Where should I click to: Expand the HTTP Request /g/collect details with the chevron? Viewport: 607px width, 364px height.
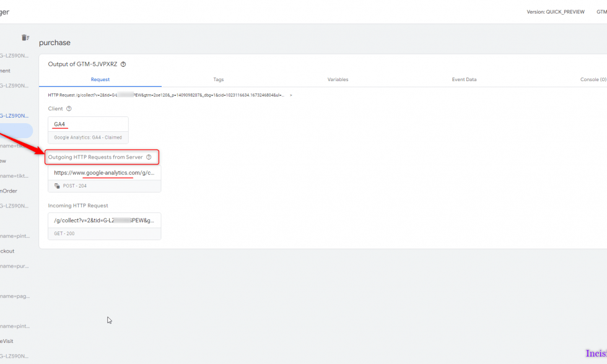(x=290, y=95)
